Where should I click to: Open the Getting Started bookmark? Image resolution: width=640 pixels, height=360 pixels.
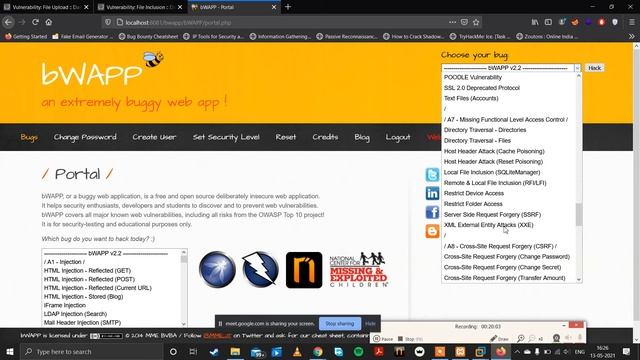click(x=26, y=36)
